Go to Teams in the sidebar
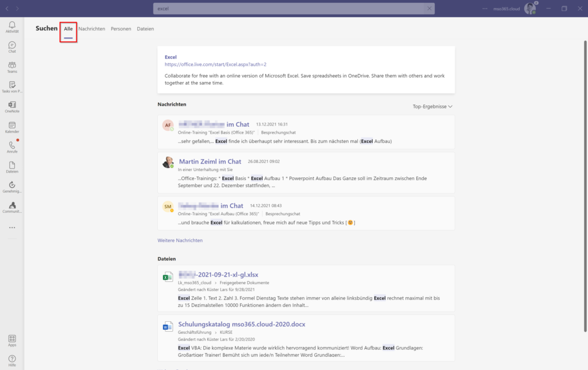Screen dimensions: 588x370 12,68
